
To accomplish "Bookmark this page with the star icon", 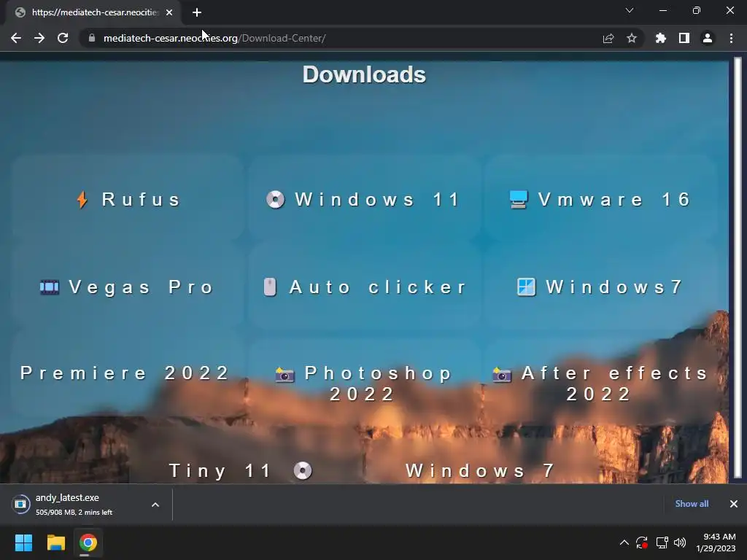I will pos(632,38).
